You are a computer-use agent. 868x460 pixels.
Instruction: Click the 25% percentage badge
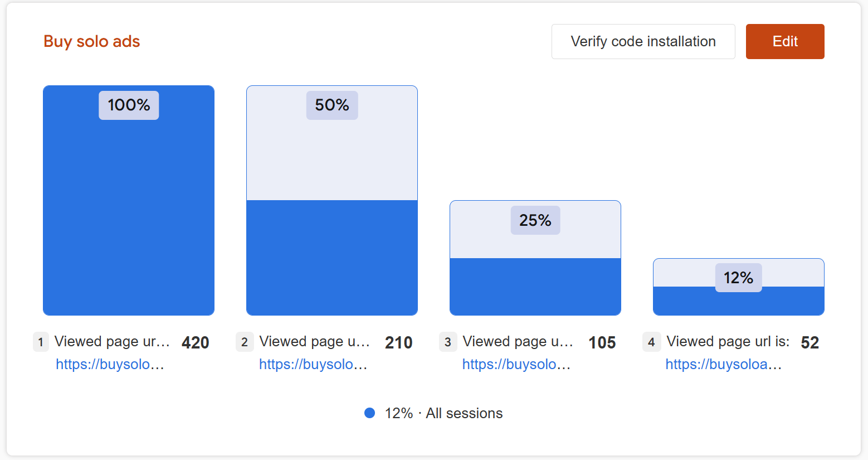pyautogui.click(x=535, y=220)
